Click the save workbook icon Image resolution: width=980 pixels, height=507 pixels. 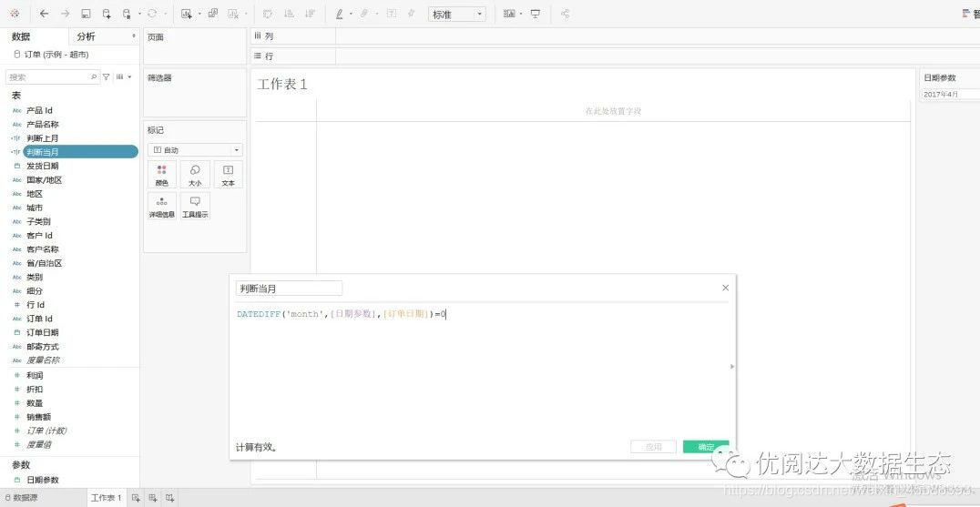tap(87, 13)
